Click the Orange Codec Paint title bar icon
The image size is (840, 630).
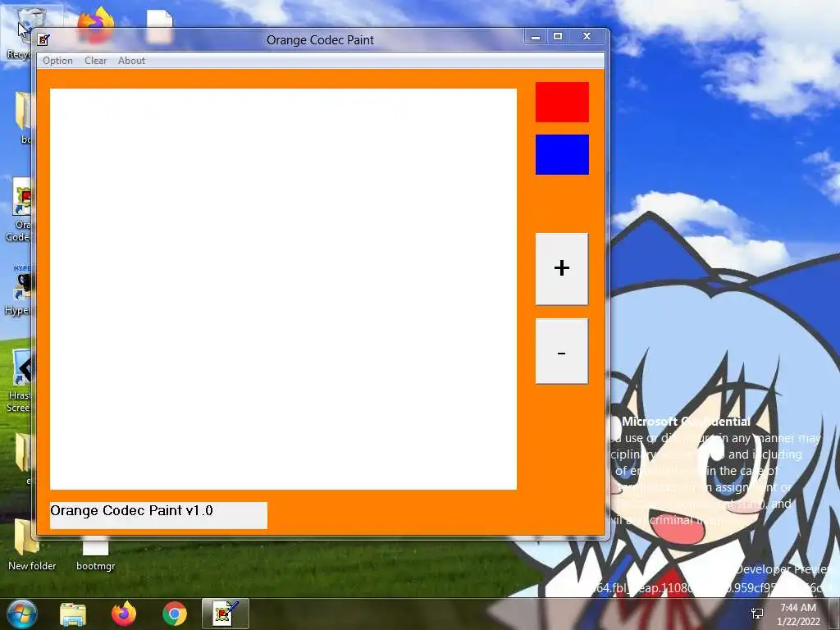43,39
